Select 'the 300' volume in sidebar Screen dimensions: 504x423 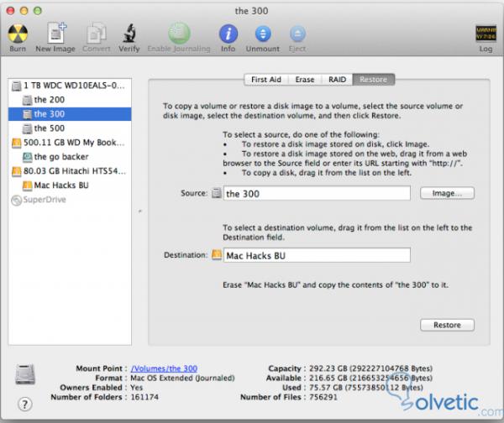click(70, 114)
